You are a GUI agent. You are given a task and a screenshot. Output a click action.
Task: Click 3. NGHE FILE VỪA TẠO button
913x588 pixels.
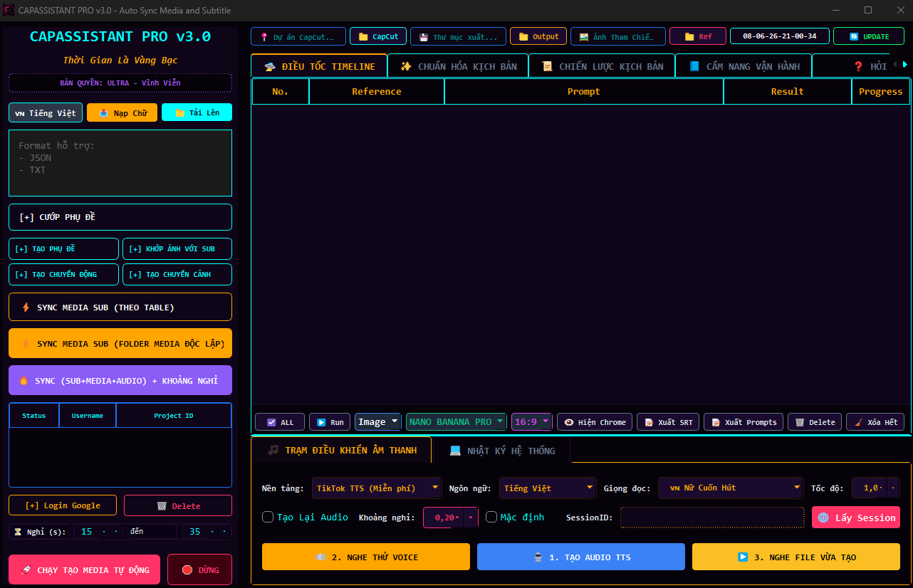coord(796,557)
